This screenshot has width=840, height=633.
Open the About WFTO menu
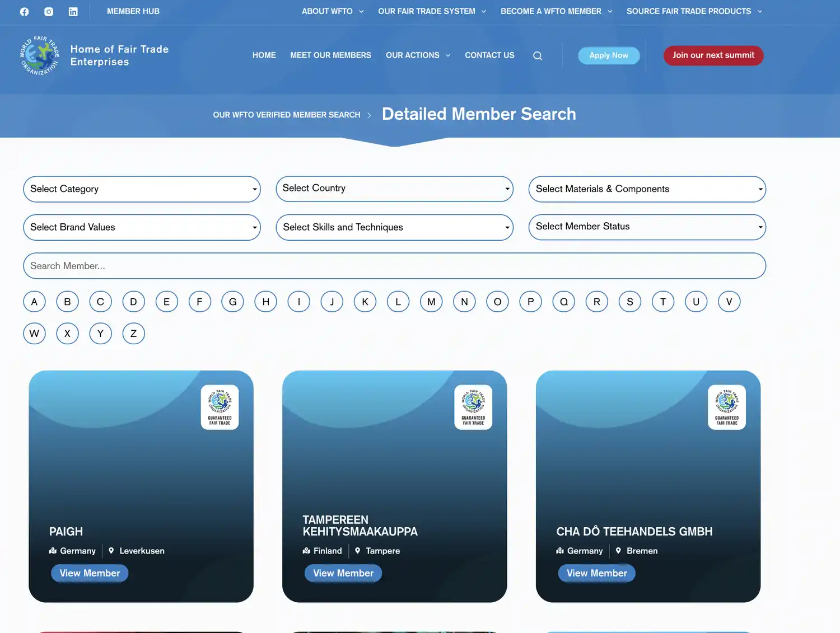[x=332, y=11]
